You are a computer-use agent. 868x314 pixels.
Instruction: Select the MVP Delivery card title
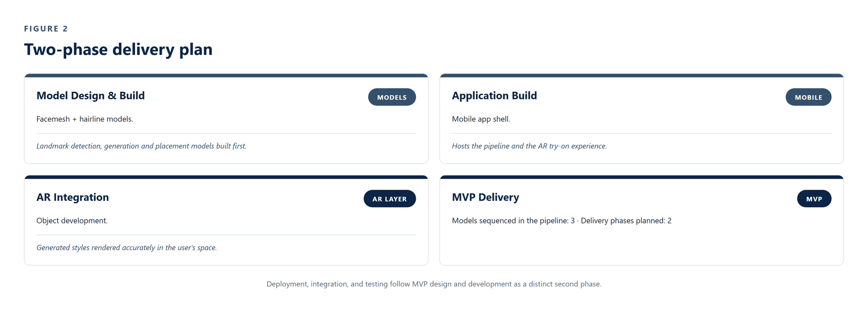pos(485,197)
